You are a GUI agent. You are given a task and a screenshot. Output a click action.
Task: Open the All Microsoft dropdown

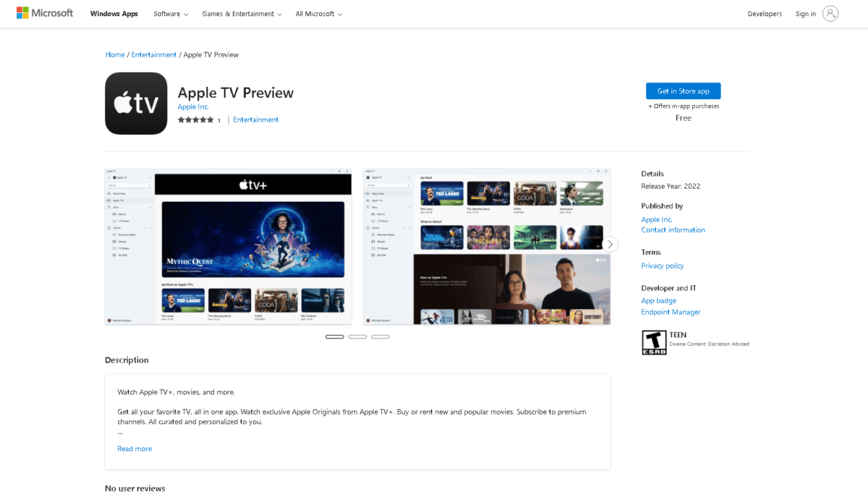[319, 14]
